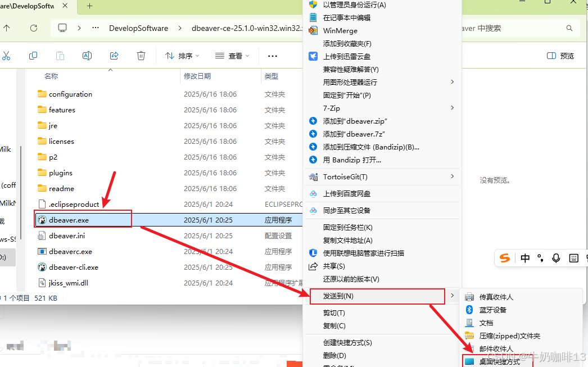Select 添加到压缩文件 (Bandizip)(B)... entry
The width and height of the screenshot is (588, 367).
point(382,147)
